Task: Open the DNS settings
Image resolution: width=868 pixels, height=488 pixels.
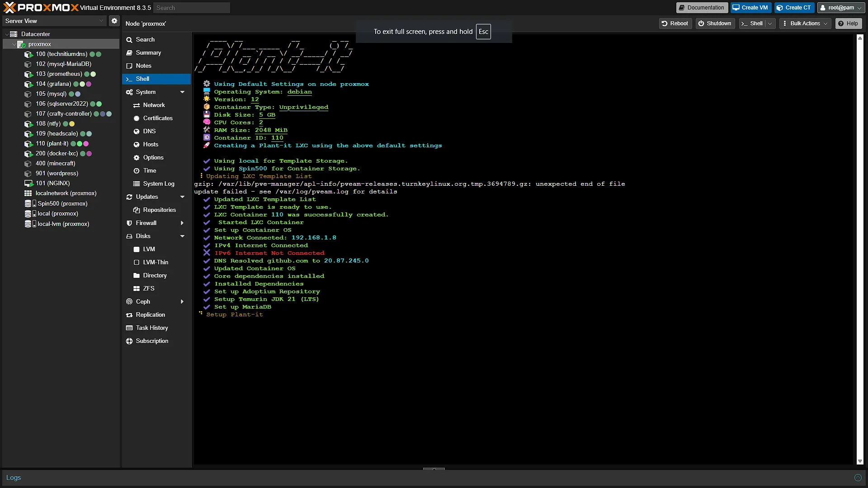Action: (156, 131)
